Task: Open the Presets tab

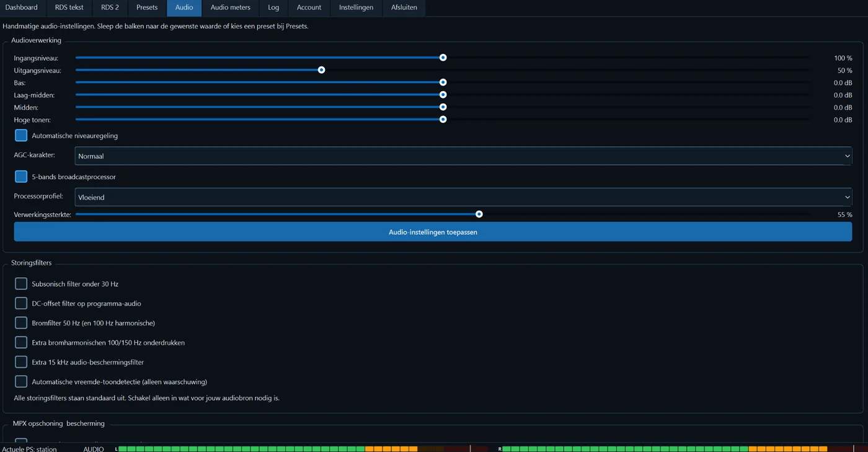Action: (147, 7)
